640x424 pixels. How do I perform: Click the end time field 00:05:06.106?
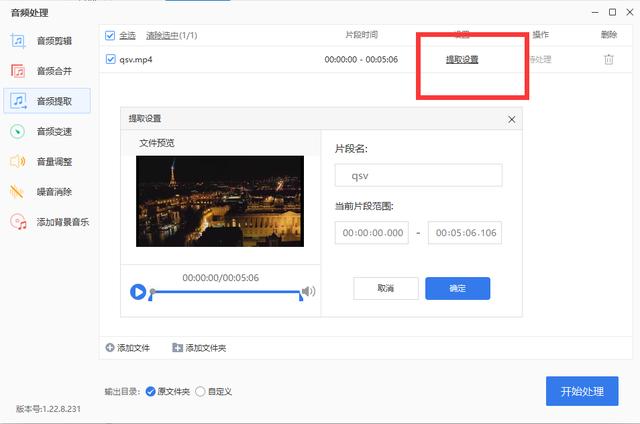click(465, 233)
